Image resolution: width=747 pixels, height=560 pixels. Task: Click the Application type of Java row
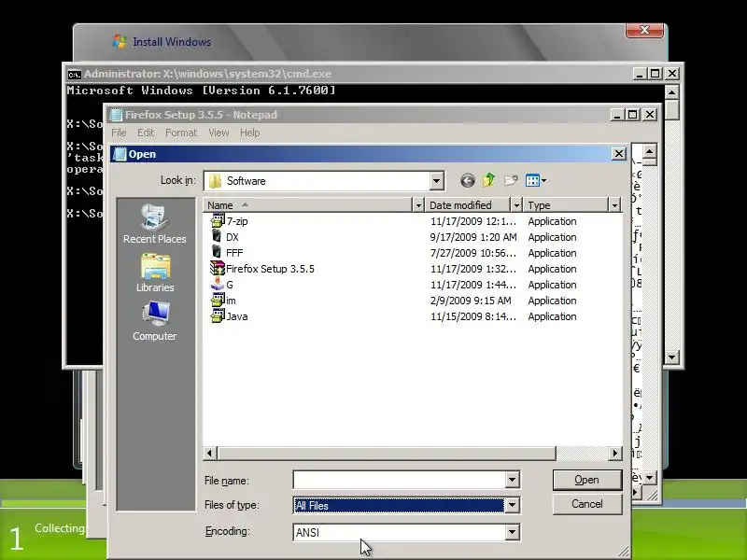tap(552, 316)
